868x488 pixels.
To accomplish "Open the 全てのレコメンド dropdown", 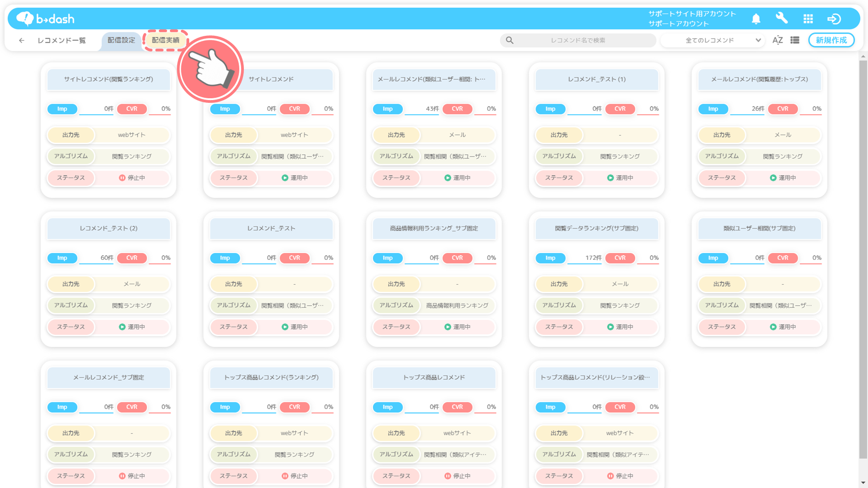I will click(x=712, y=40).
